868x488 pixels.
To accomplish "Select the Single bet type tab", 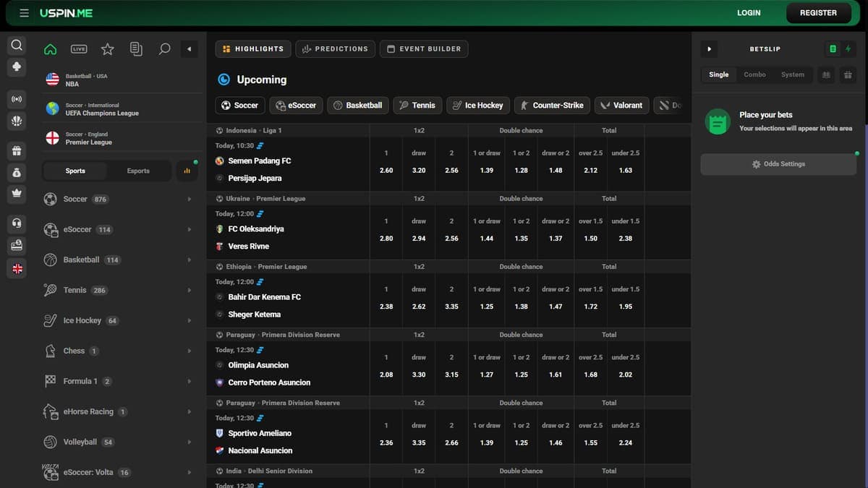I will pyautogui.click(x=719, y=74).
